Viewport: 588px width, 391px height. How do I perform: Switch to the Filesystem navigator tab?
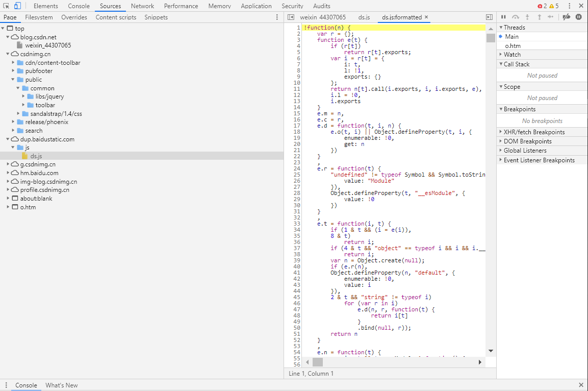click(x=39, y=17)
